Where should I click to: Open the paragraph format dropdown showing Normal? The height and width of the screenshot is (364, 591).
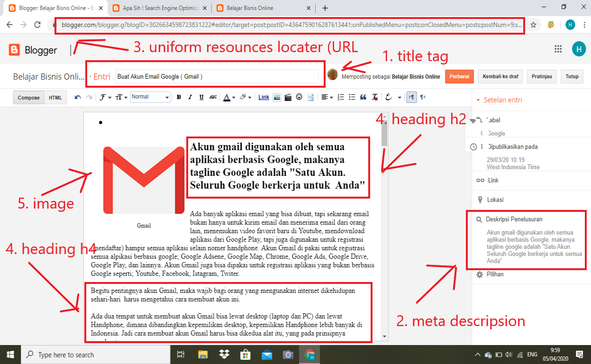pos(150,97)
